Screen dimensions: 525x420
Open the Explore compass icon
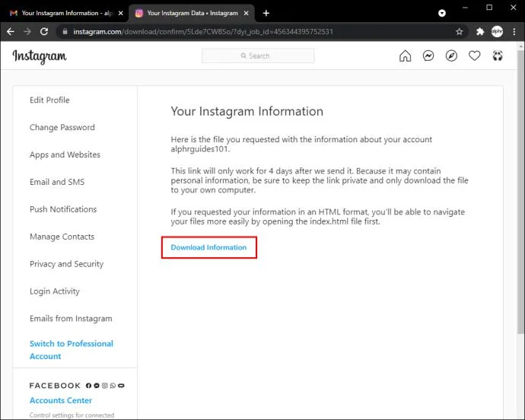coord(451,56)
